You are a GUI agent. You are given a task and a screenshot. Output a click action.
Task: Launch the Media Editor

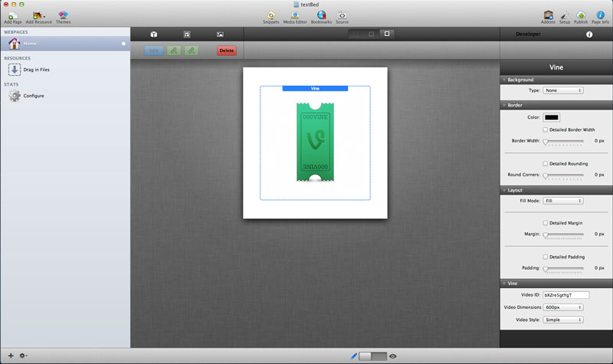[295, 15]
